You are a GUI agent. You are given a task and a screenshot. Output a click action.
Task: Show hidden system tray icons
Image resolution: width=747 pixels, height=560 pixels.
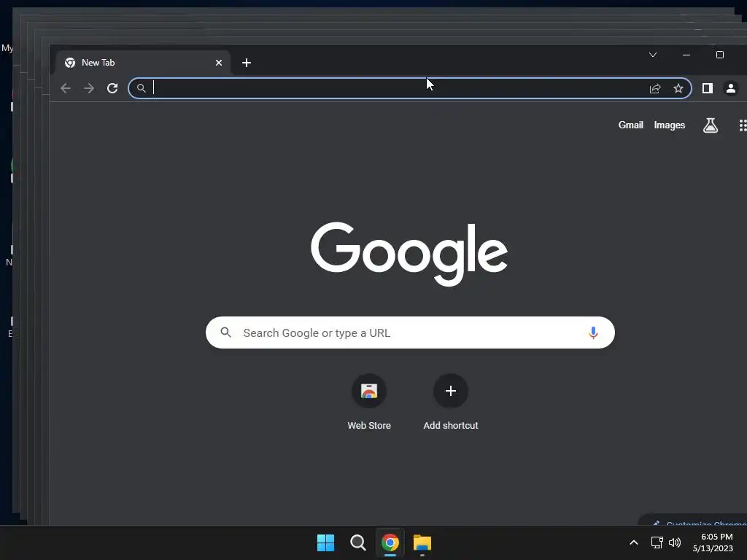click(634, 542)
